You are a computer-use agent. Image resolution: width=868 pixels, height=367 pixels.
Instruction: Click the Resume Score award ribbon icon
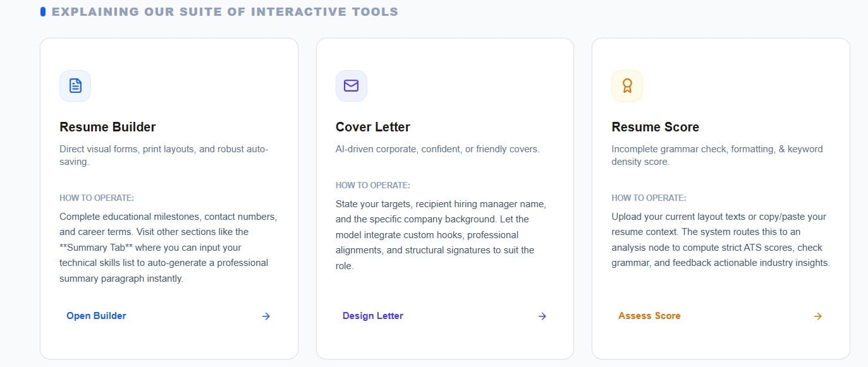tap(627, 86)
